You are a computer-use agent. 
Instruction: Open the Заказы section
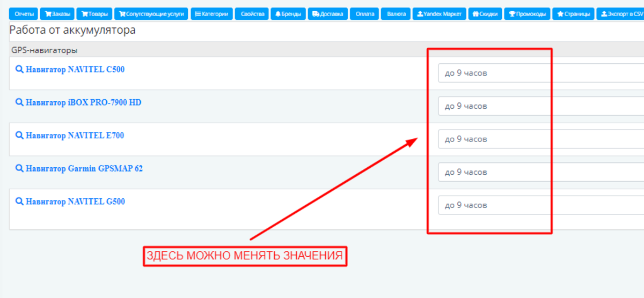pyautogui.click(x=57, y=14)
